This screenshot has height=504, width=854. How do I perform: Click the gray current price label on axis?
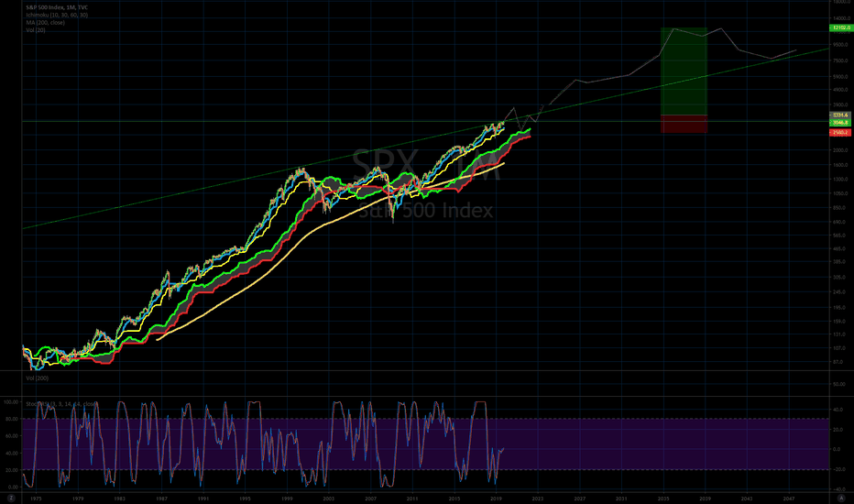click(840, 115)
